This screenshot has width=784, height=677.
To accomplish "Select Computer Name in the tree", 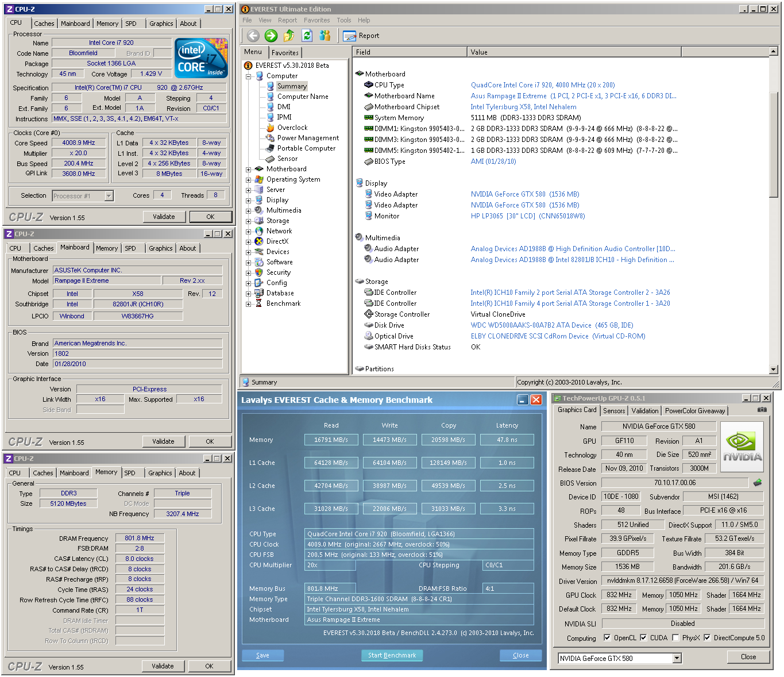I will [x=303, y=97].
